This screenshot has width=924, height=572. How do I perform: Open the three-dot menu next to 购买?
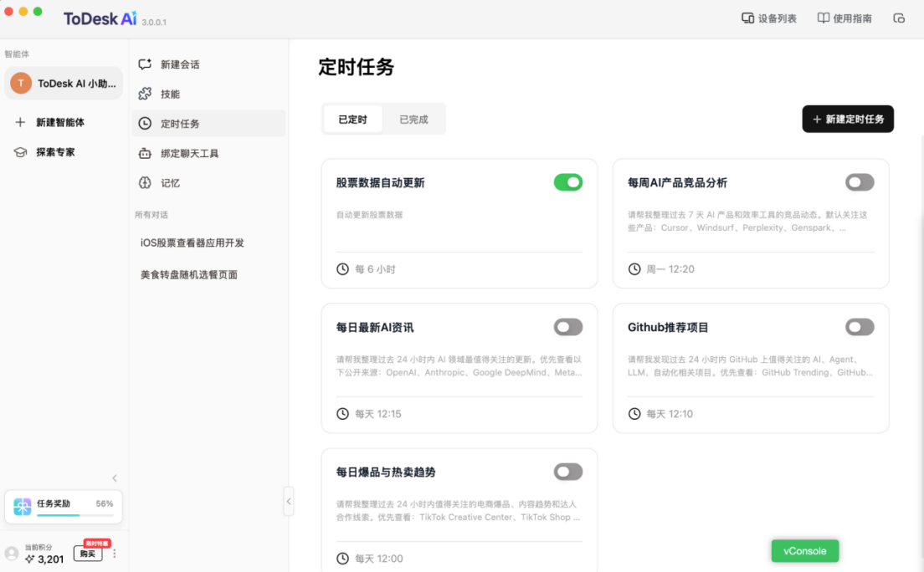pyautogui.click(x=115, y=553)
